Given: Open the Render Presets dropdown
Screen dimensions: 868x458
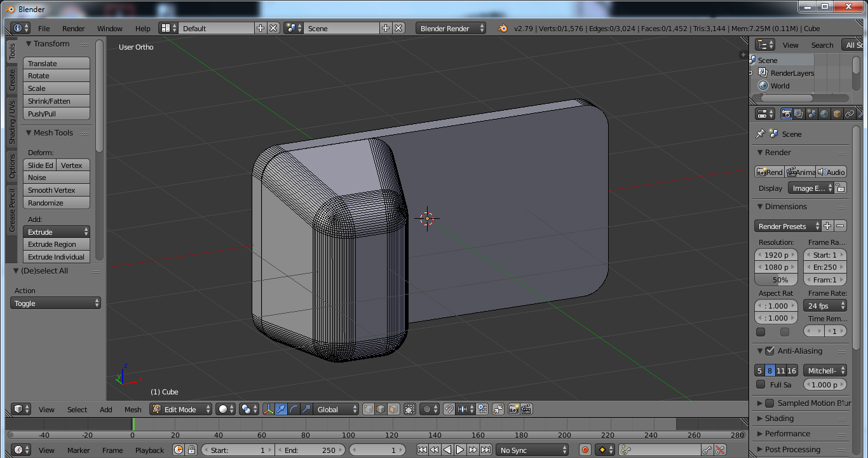Looking at the screenshot, I should point(788,226).
